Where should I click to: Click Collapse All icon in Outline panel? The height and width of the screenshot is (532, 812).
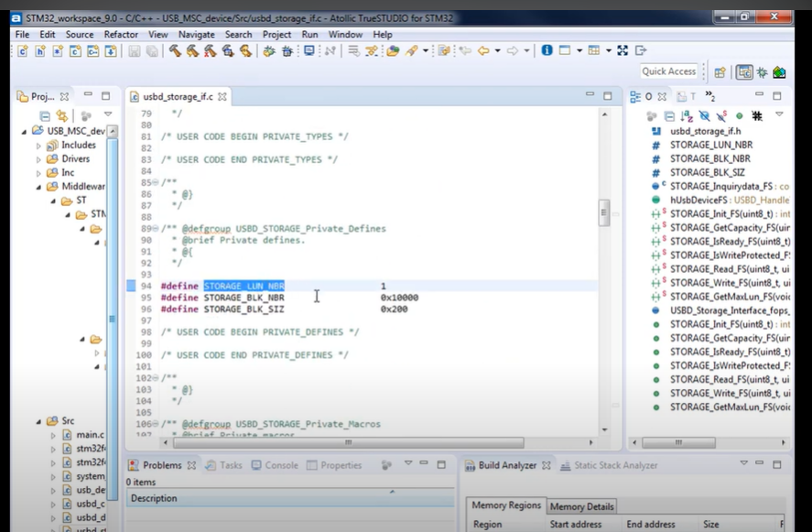tap(669, 116)
